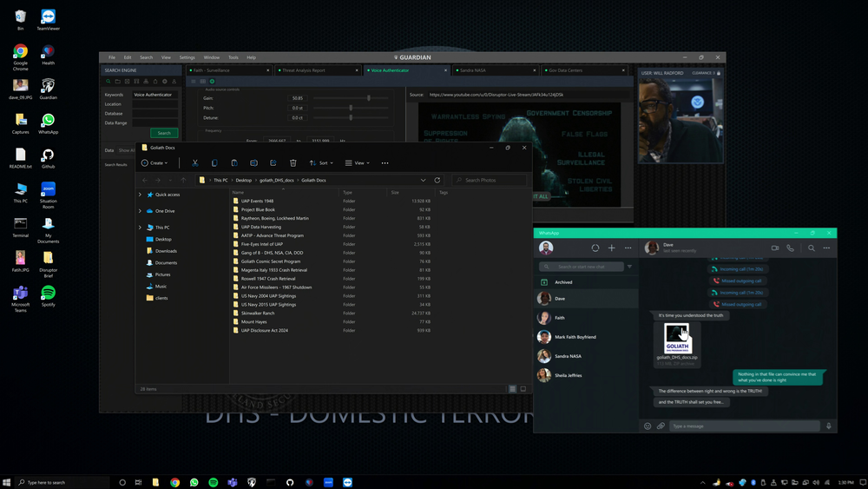Click the Cut scissors icon in File Explorer

[x=195, y=162]
